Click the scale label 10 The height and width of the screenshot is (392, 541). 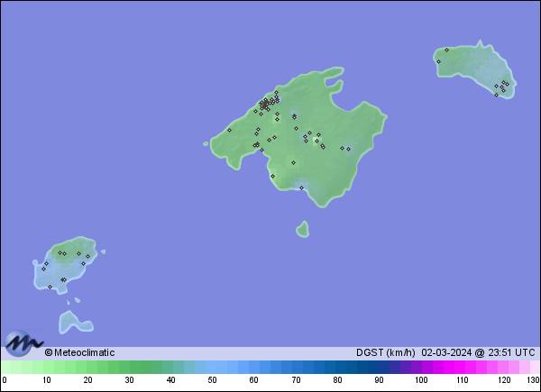pos(47,380)
